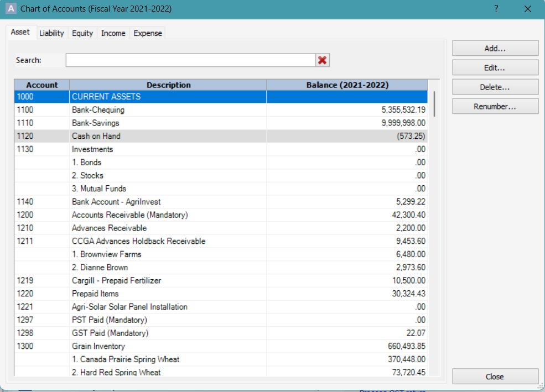Go to the Expense tab
545x392 pixels.
point(148,33)
